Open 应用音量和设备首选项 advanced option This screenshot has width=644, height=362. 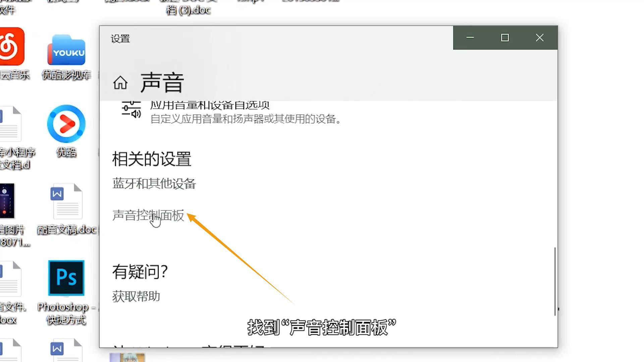pyautogui.click(x=210, y=106)
